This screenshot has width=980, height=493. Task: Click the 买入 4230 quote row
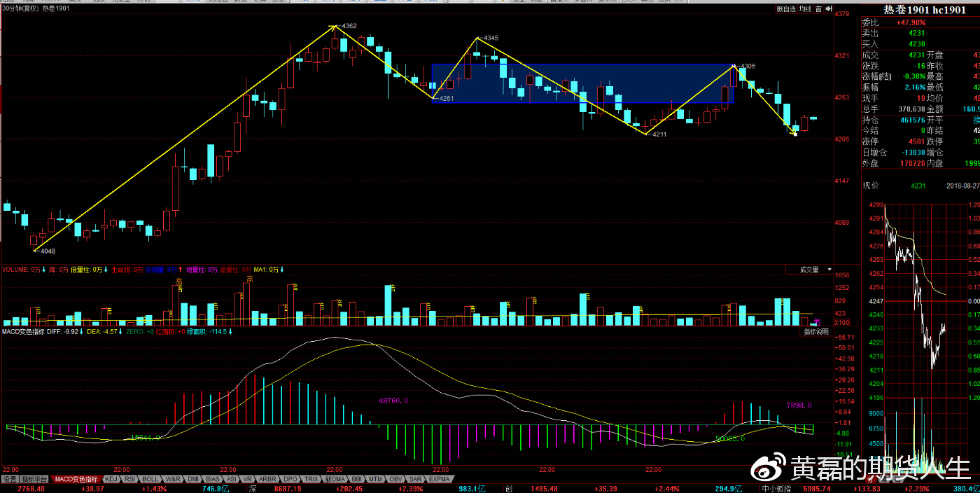pyautogui.click(x=920, y=44)
